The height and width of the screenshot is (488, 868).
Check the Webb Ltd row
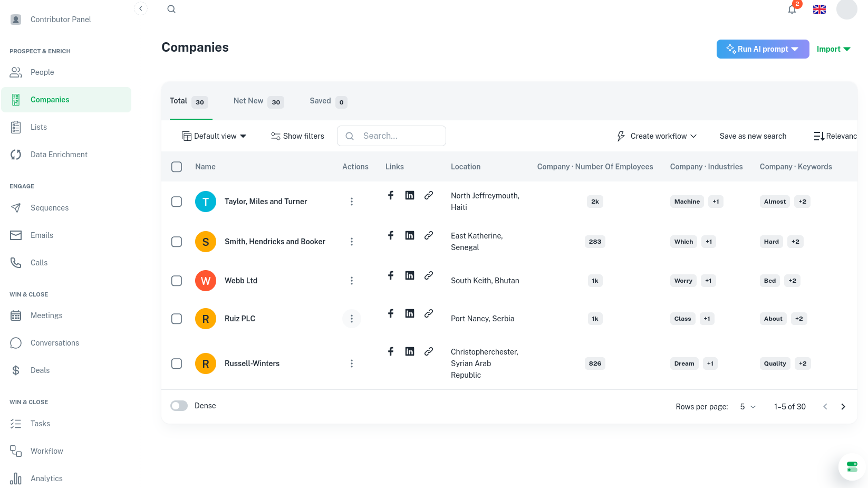177,281
